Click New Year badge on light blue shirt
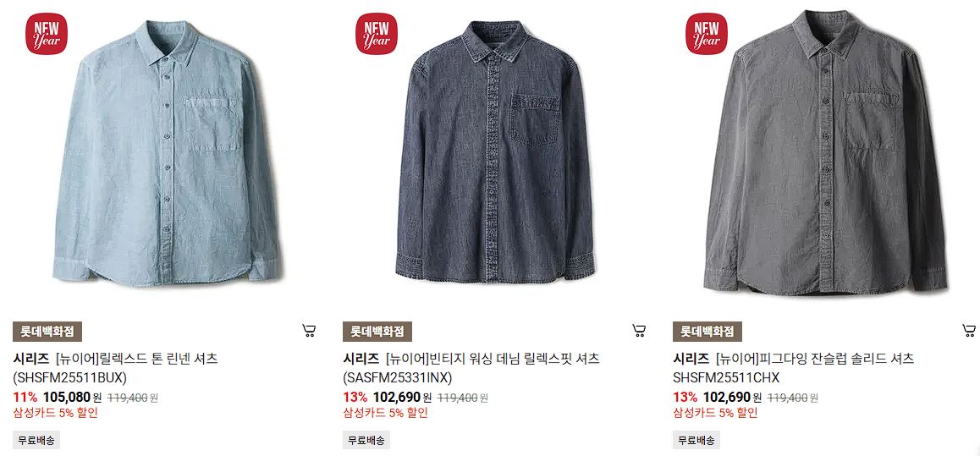980x456 pixels. point(47,34)
